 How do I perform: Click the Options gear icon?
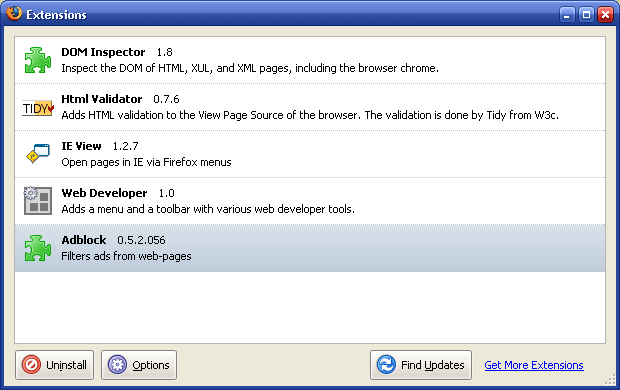pos(117,365)
